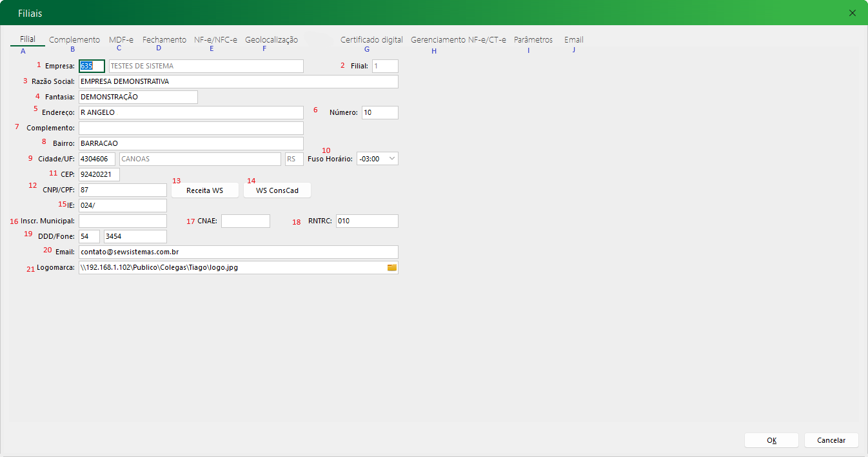
Task: Confirm with the OK button
Action: pyautogui.click(x=771, y=440)
